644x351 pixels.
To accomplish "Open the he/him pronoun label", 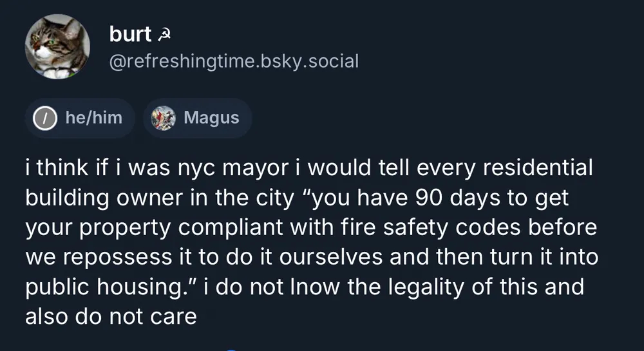I will (x=80, y=118).
